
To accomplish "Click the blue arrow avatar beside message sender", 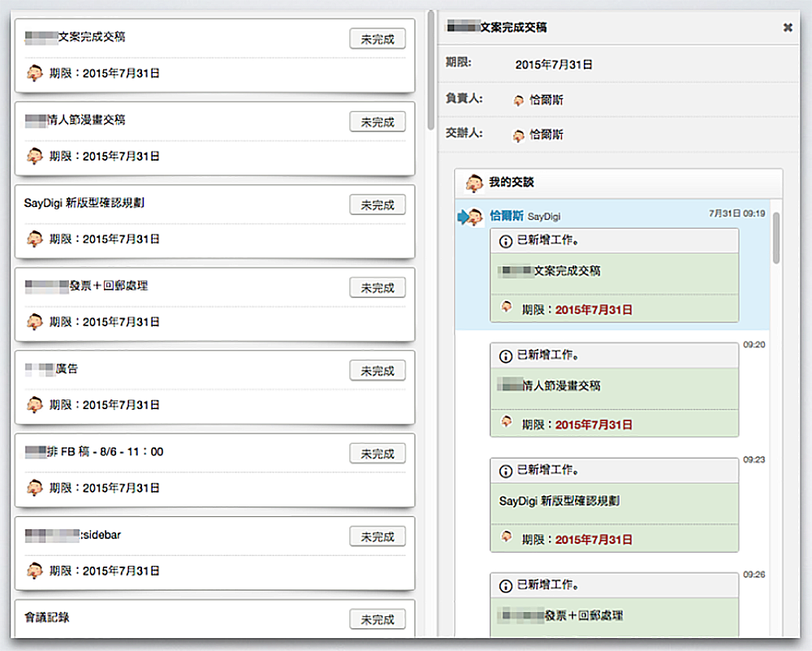I will tap(471, 217).
